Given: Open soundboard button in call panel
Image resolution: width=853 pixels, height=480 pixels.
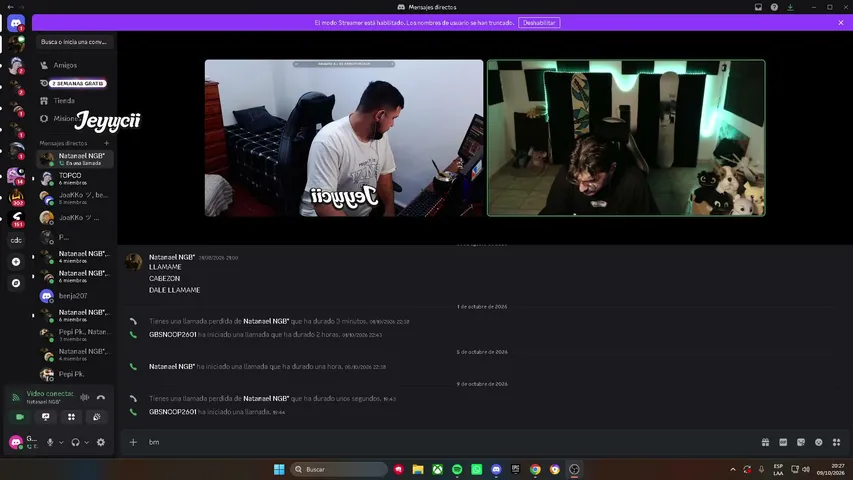Looking at the screenshot, I should pyautogui.click(x=97, y=417).
